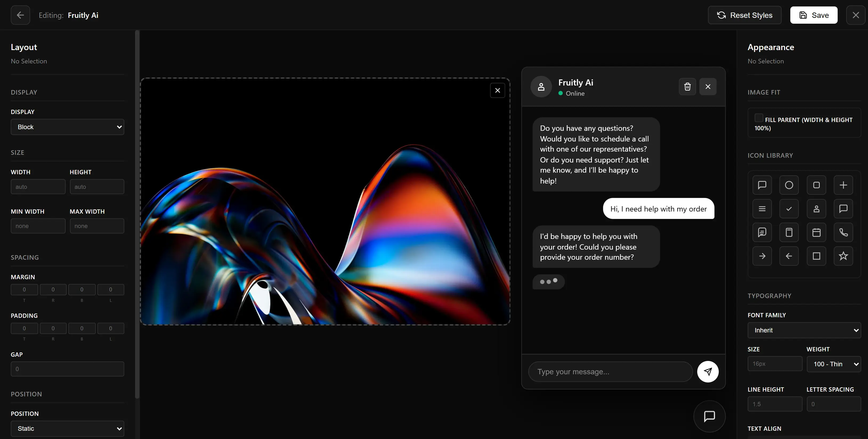The width and height of the screenshot is (868, 439).
Task: Open the Font Family dropdown set to Inherit
Action: pyautogui.click(x=804, y=330)
